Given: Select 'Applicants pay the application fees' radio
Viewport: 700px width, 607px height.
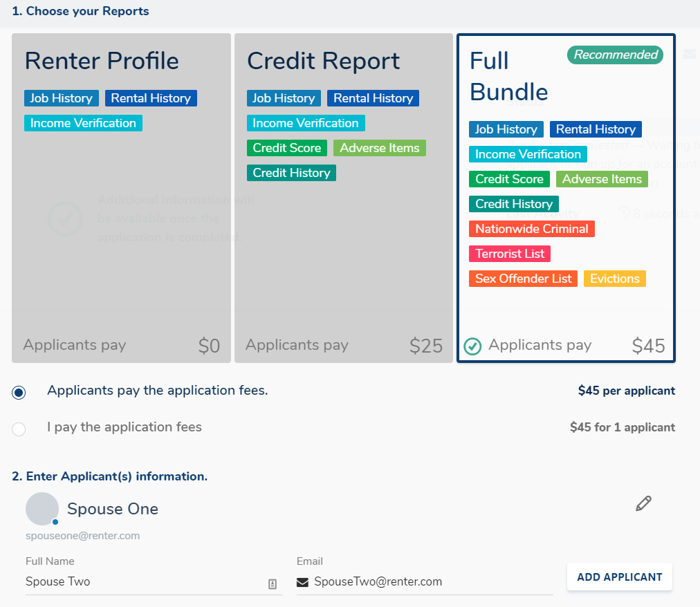Looking at the screenshot, I should [x=19, y=392].
